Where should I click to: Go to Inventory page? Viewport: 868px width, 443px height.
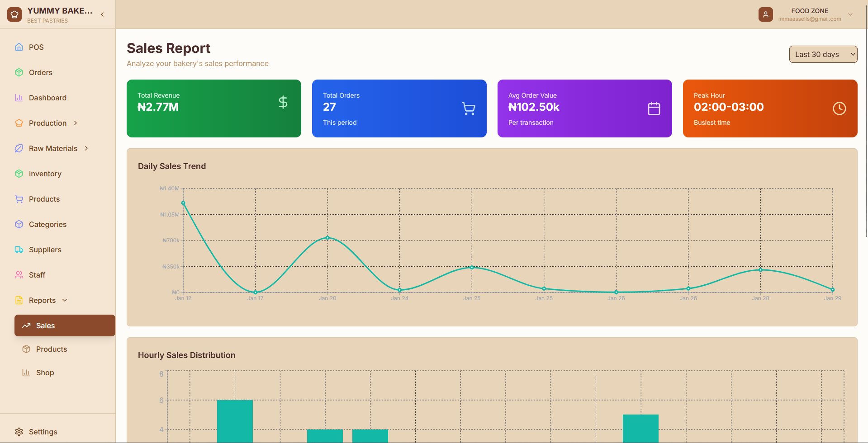[x=45, y=174]
